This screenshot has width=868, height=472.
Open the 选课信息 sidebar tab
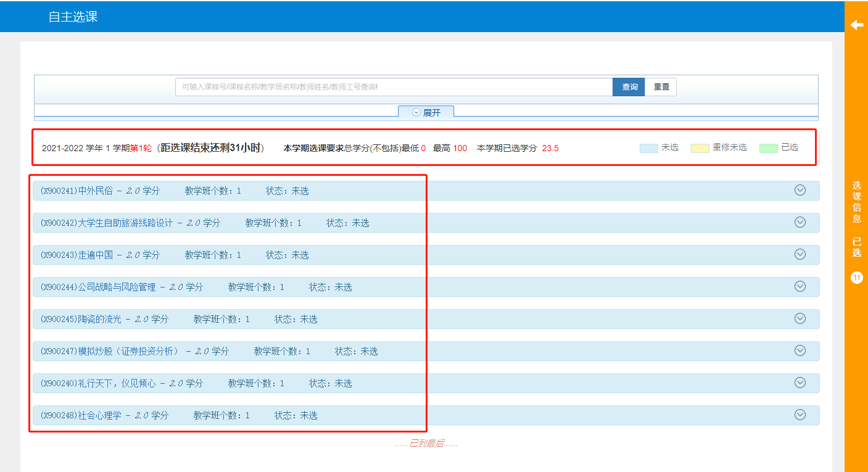(856, 202)
